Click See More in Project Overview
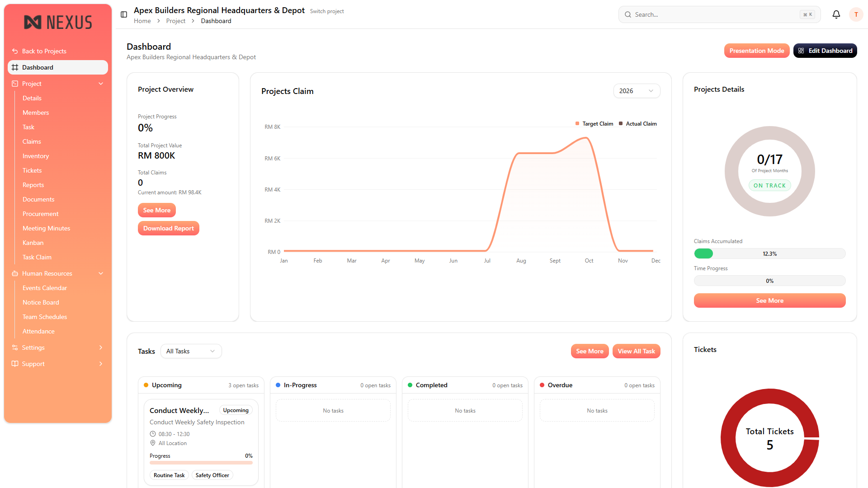The image size is (868, 488). pos(157,210)
